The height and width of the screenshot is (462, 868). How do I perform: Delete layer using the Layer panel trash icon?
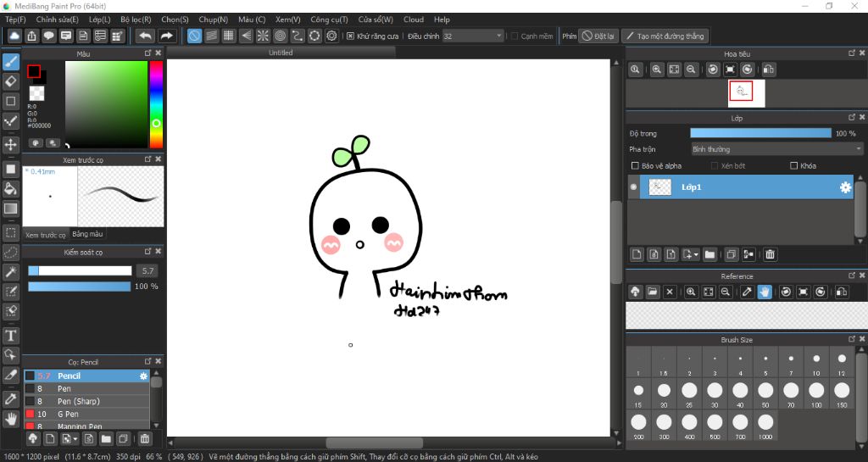click(770, 254)
